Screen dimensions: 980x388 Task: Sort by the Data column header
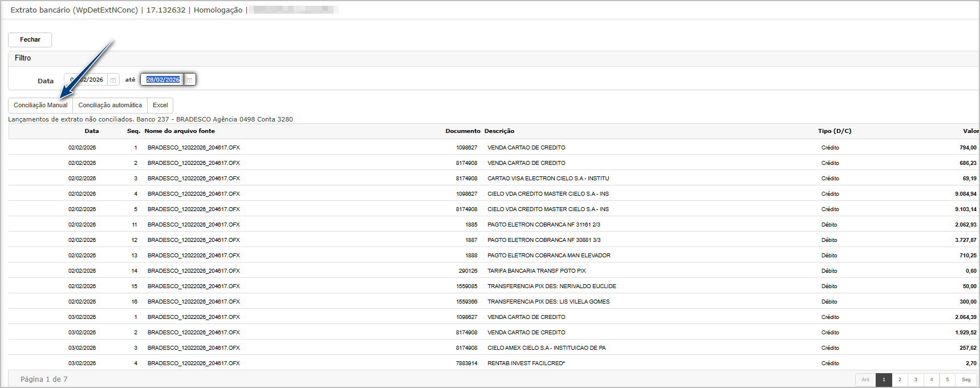(x=91, y=131)
